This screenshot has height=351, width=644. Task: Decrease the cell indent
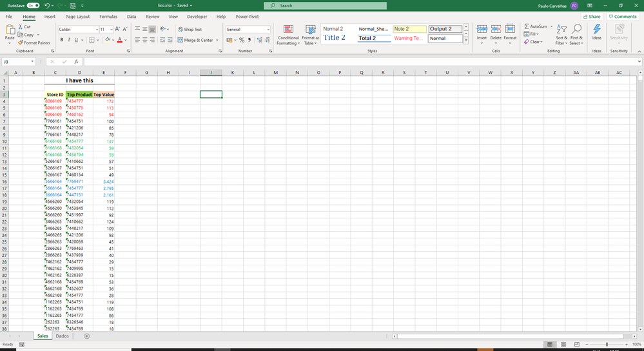point(162,40)
